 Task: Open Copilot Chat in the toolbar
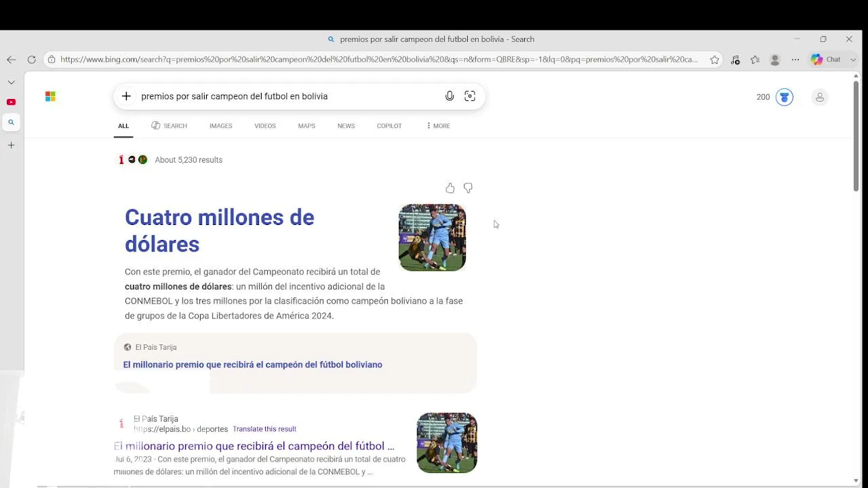click(x=826, y=60)
